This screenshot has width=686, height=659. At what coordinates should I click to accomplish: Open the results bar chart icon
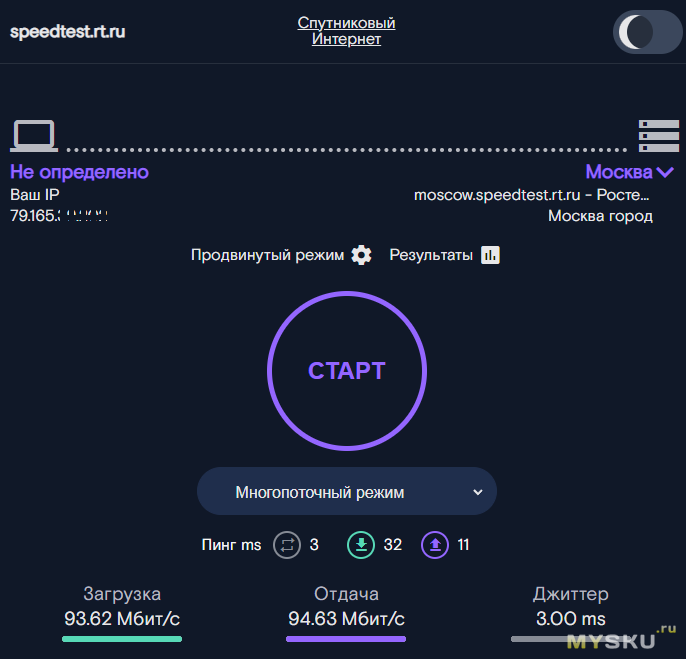[x=490, y=255]
